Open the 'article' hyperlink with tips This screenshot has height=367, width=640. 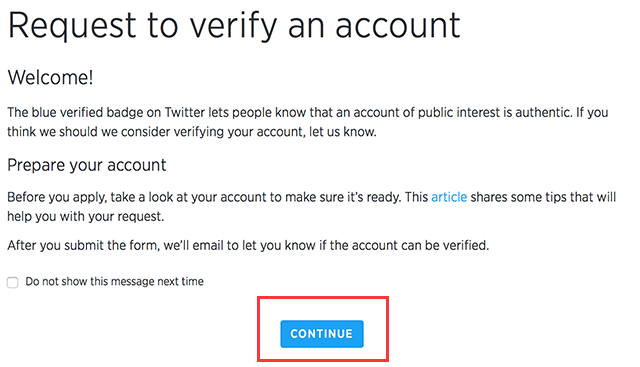[x=449, y=197]
